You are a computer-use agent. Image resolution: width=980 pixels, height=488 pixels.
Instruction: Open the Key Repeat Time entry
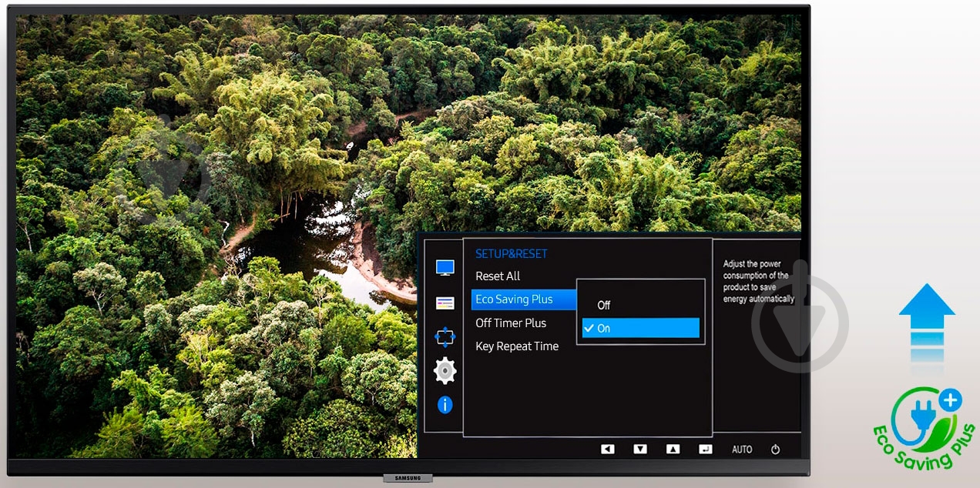pos(517,346)
